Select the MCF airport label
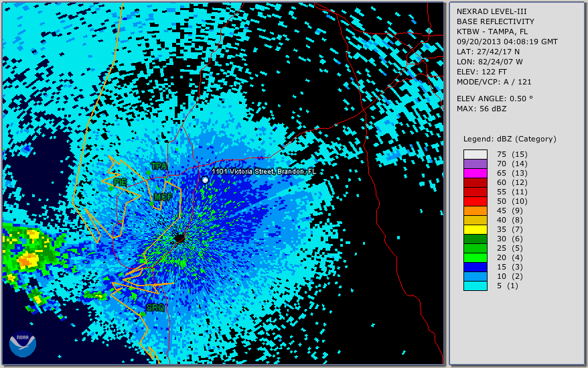This screenshot has width=588, height=368. click(x=163, y=197)
